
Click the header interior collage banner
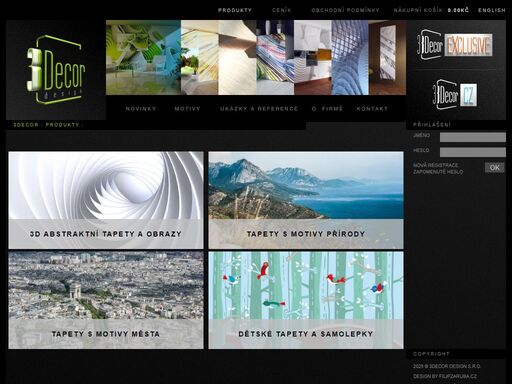click(x=256, y=57)
